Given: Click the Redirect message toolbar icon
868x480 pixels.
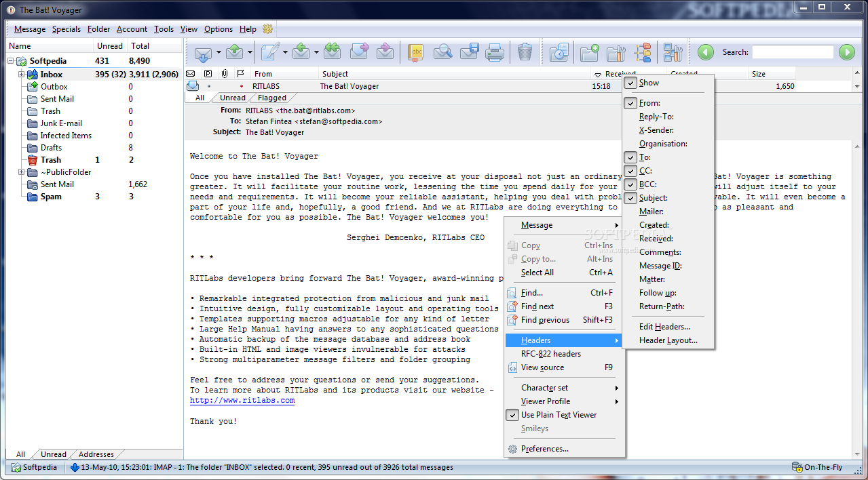Looking at the screenshot, I should tap(385, 52).
